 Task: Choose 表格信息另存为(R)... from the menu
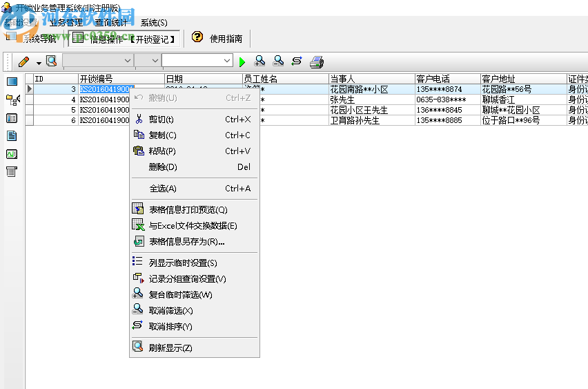[x=195, y=241]
